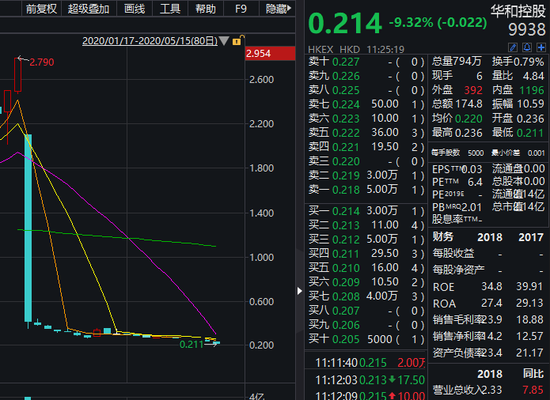Open the 工具 tools menu
This screenshot has height=400, width=550.
pos(170,9)
